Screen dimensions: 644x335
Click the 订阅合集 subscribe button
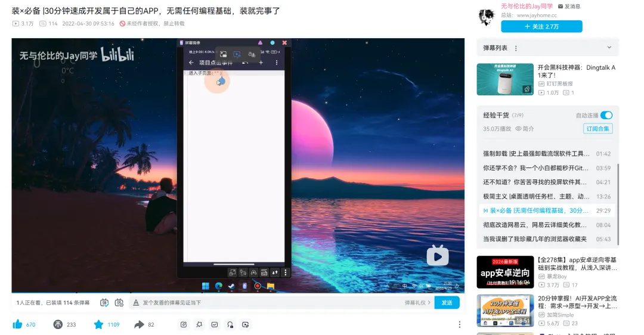pos(597,129)
